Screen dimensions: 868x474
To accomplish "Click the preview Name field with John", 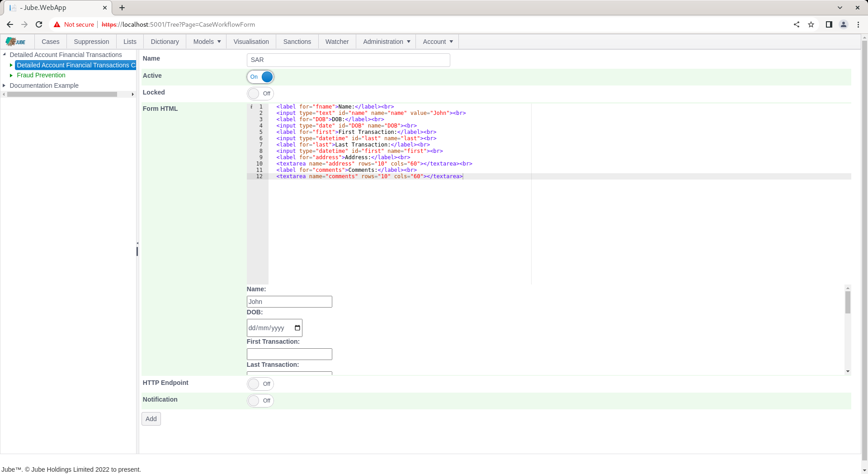I will pos(289,302).
